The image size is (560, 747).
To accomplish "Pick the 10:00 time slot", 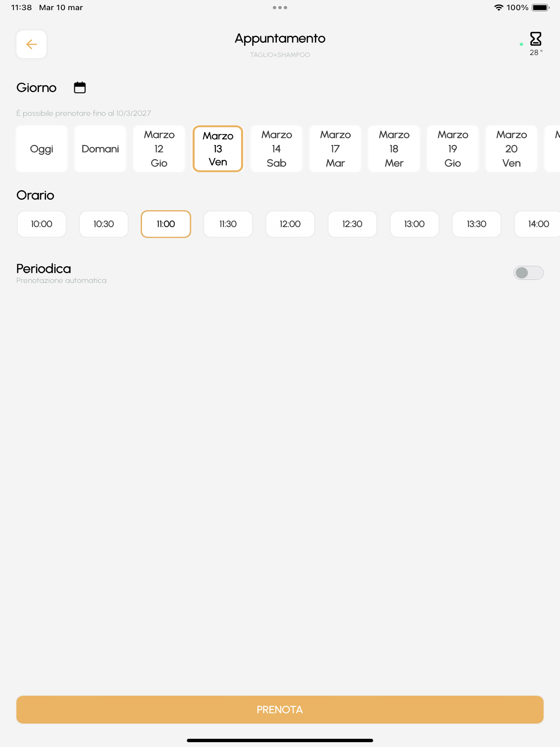I will pyautogui.click(x=42, y=224).
